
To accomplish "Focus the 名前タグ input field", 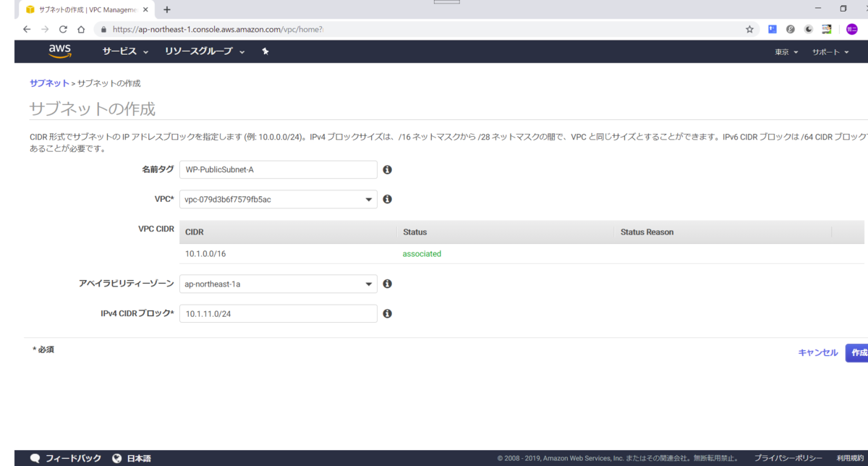I will click(278, 169).
